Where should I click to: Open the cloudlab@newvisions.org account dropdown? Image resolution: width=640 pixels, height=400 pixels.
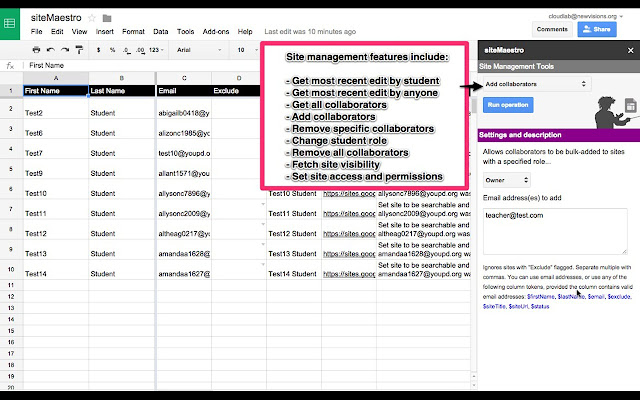pos(586,16)
